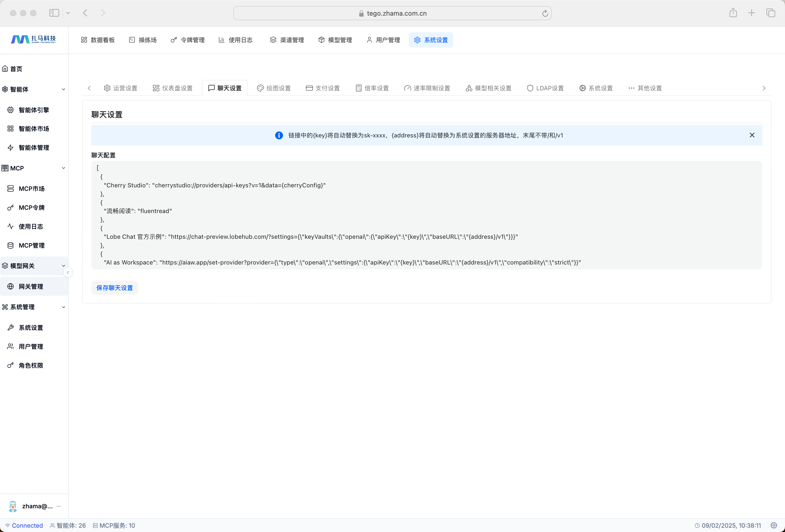Collapse the 智能体 sidebar group
This screenshot has width=785, height=532.
coord(64,90)
